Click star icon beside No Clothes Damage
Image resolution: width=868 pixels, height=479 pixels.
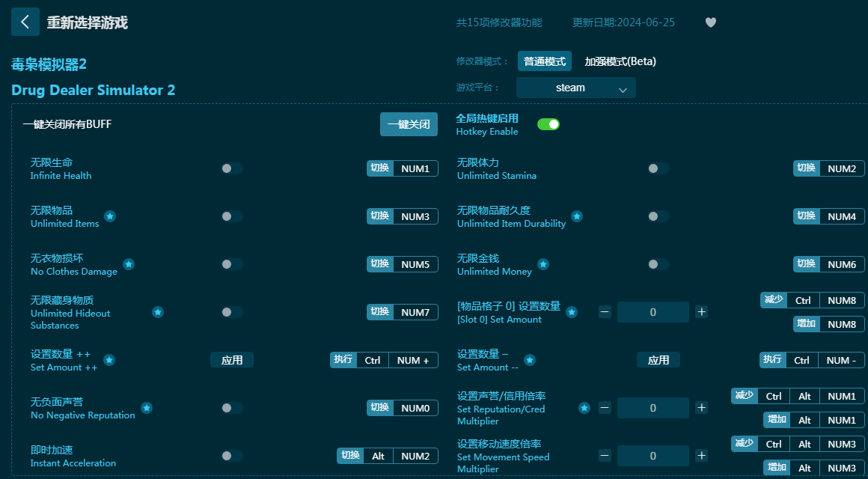click(129, 264)
